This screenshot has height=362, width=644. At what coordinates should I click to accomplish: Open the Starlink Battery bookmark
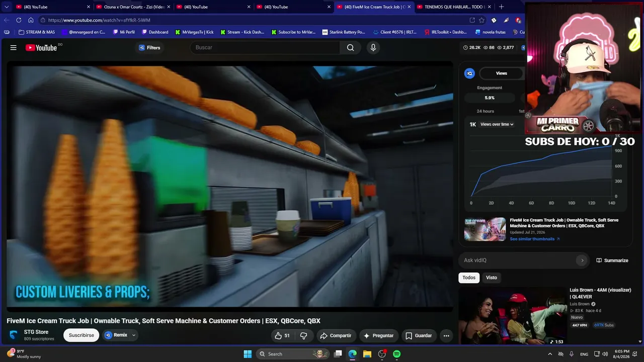[x=344, y=32]
